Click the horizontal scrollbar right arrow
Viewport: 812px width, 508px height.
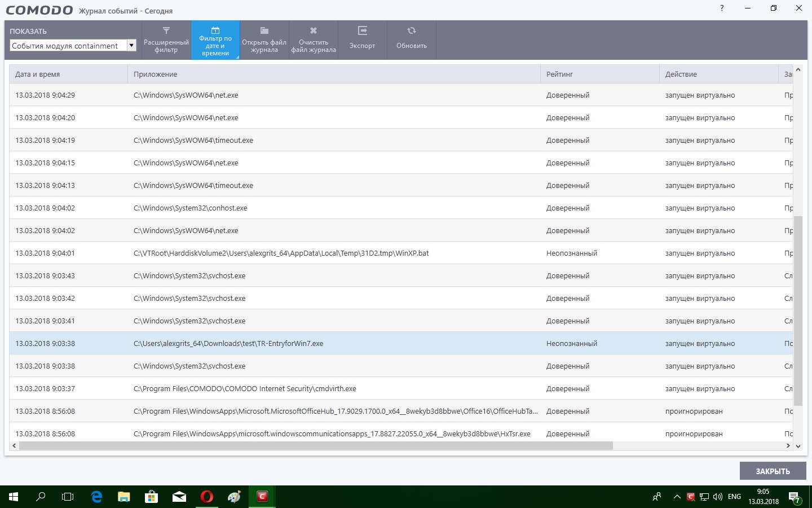tap(788, 446)
